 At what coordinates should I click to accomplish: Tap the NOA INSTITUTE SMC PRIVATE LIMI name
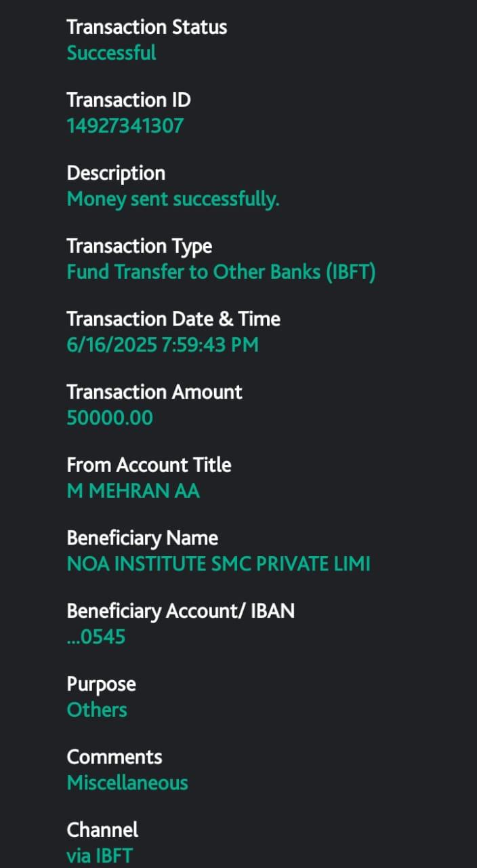218,564
